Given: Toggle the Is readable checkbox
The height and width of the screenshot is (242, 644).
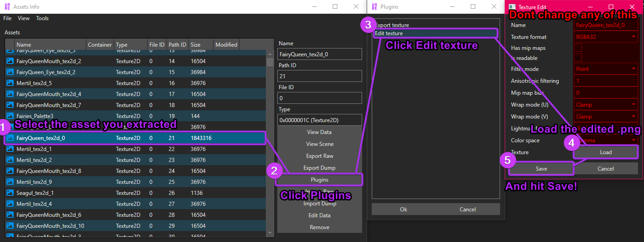Looking at the screenshot, I should (578, 58).
